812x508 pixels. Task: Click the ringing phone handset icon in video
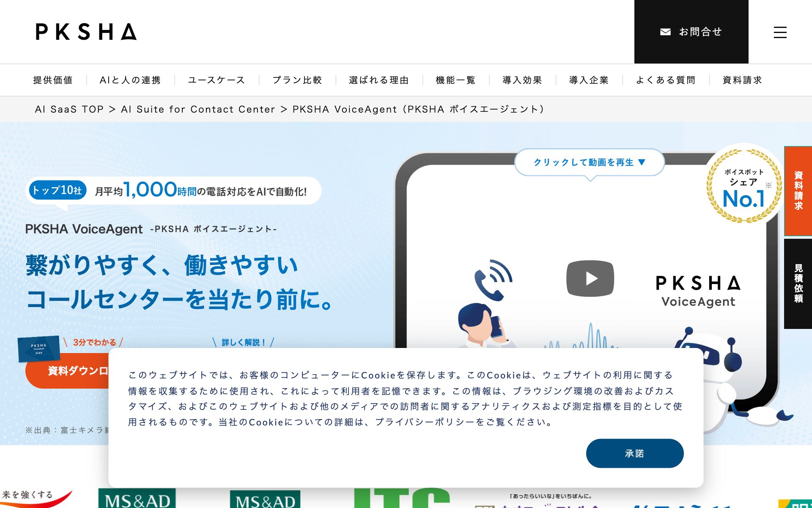pos(493,279)
